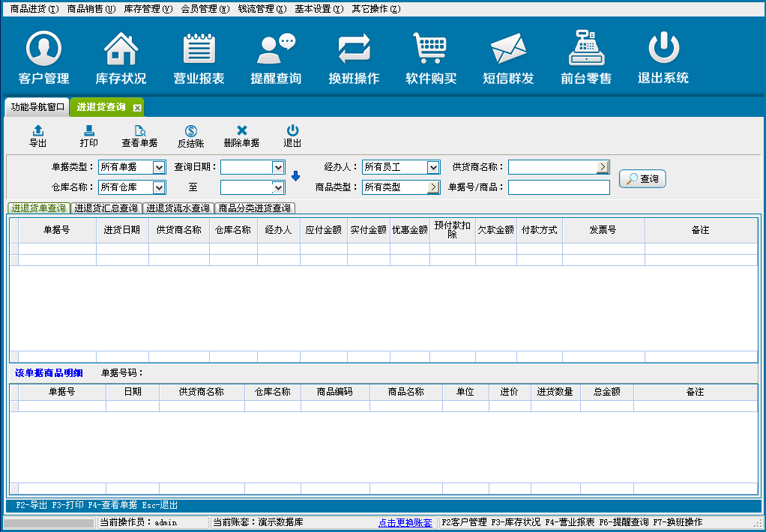This screenshot has width=766, height=532.
Task: Open 软件购买 shopping cart icon
Action: (431, 50)
